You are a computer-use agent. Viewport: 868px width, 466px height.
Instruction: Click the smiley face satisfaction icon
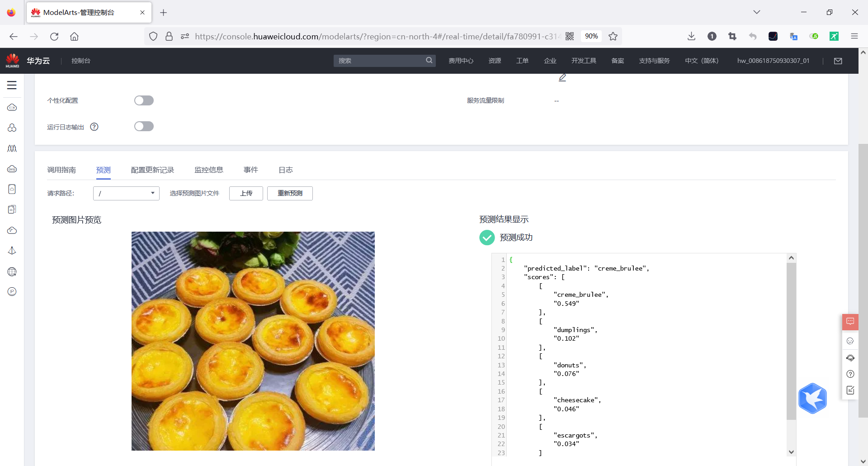(x=850, y=341)
